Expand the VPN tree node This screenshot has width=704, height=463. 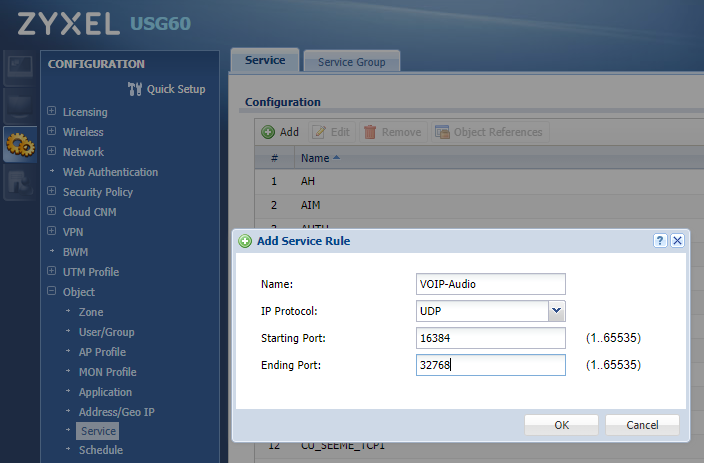[x=52, y=232]
